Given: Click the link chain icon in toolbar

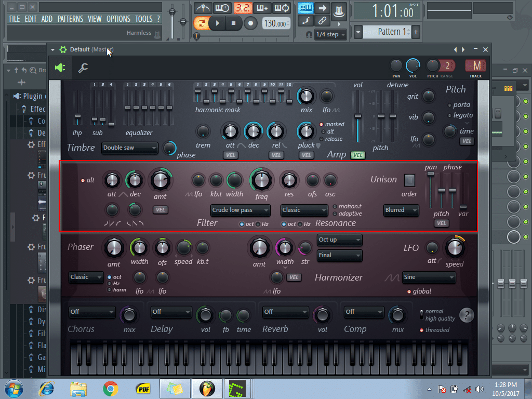Looking at the screenshot, I should pyautogui.click(x=322, y=21).
